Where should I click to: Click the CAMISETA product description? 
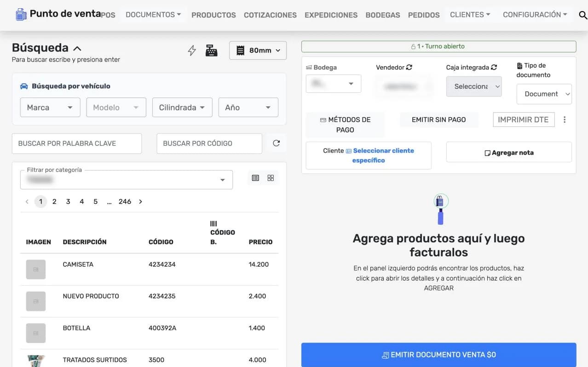pos(78,264)
